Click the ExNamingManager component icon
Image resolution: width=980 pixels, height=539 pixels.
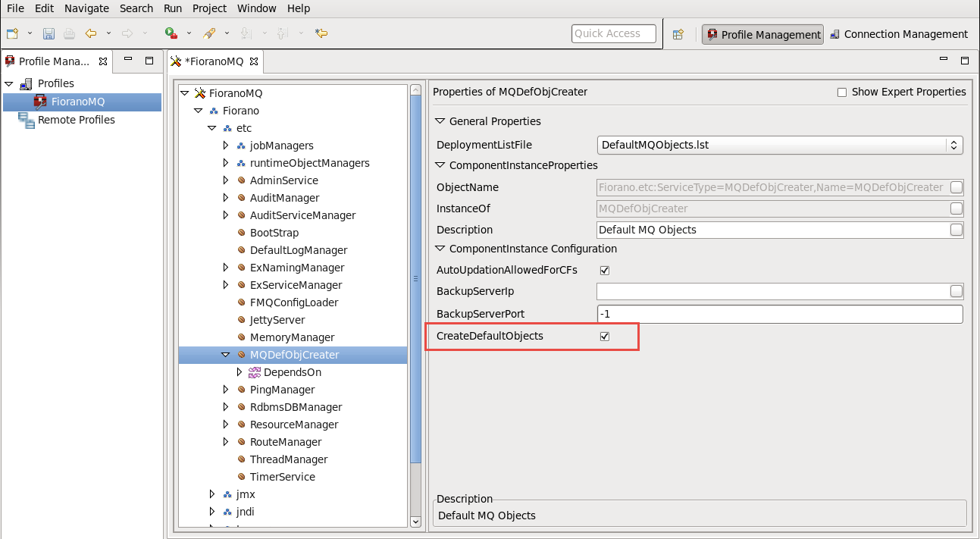241,268
